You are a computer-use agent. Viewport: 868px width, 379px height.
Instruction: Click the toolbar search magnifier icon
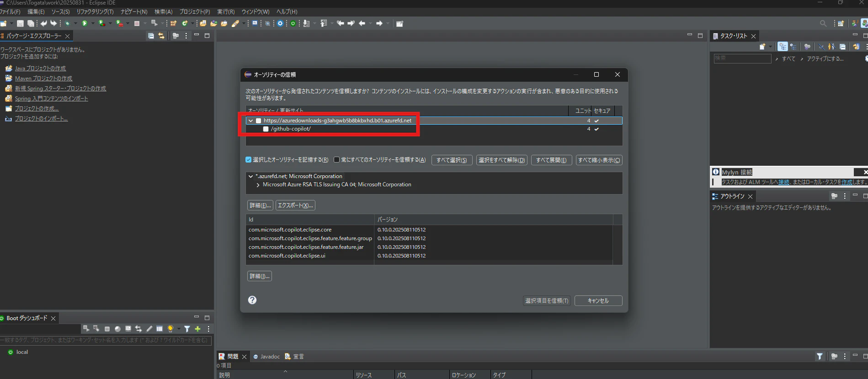click(x=823, y=23)
